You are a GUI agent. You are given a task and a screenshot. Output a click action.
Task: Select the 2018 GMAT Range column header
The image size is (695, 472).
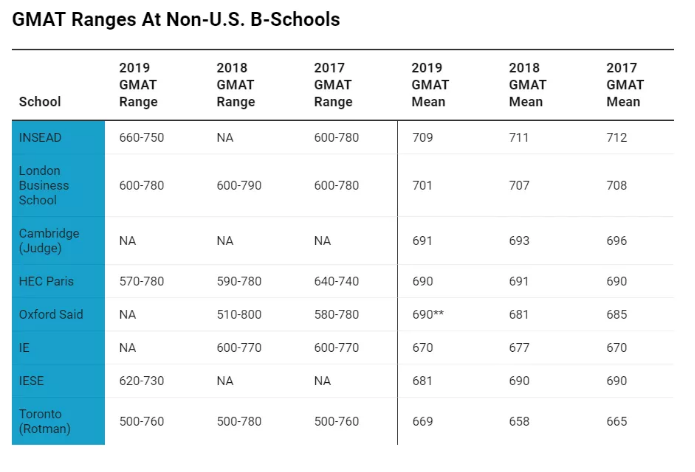click(236, 85)
